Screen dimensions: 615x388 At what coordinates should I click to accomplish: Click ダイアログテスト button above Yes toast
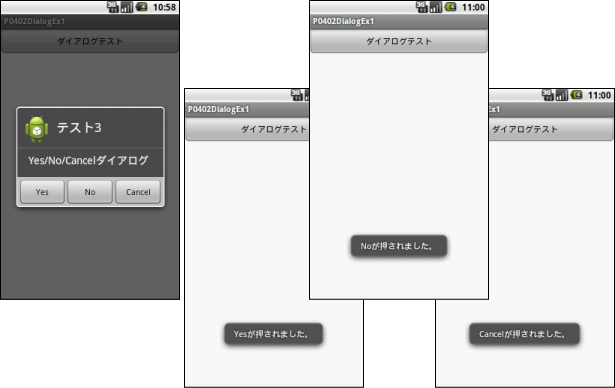(248, 129)
